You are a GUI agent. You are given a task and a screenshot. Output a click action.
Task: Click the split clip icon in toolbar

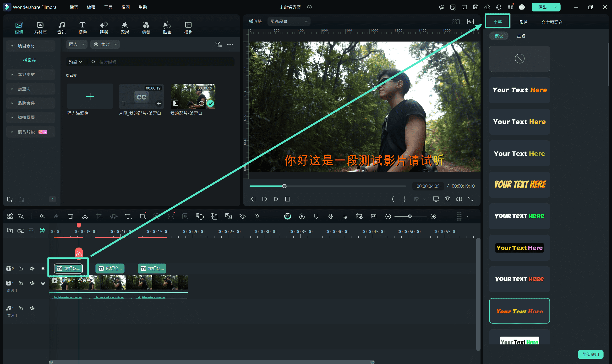click(x=85, y=216)
